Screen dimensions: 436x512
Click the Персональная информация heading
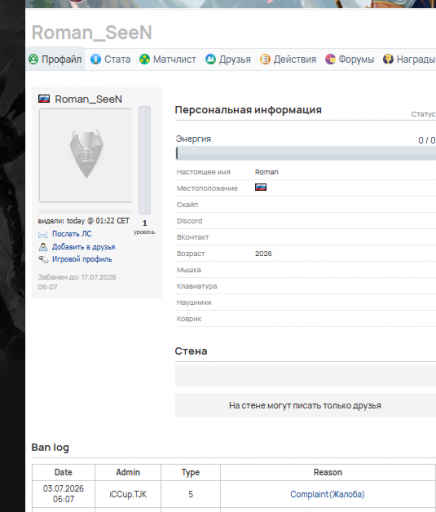pos(248,110)
